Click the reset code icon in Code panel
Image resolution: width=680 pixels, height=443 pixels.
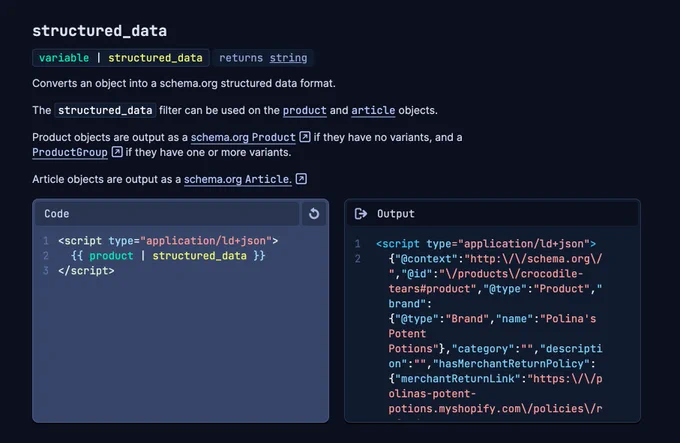314,214
